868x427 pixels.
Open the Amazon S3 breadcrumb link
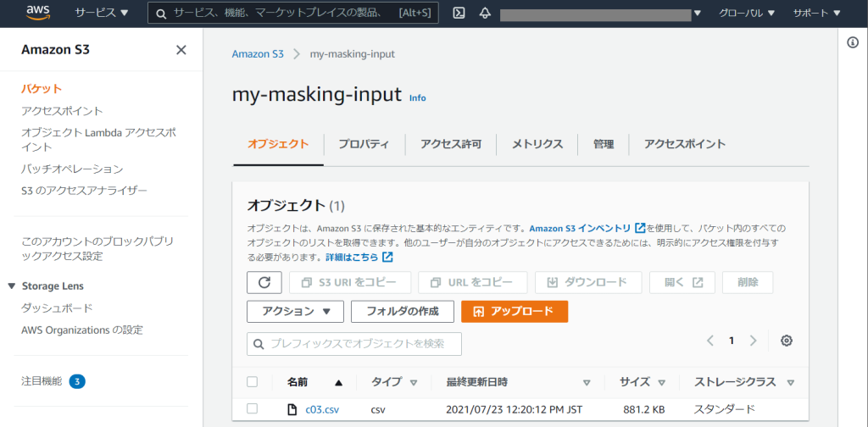pyautogui.click(x=258, y=53)
